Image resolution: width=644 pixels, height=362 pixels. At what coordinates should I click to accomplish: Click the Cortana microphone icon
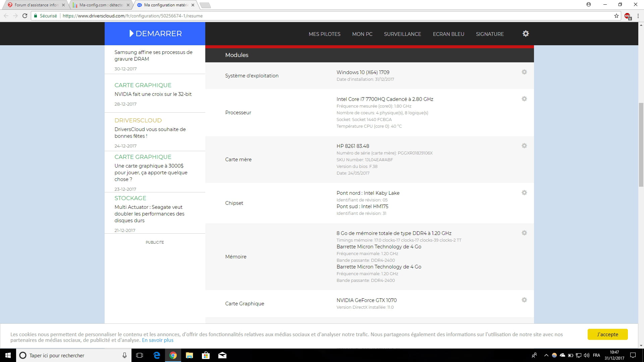(124, 355)
